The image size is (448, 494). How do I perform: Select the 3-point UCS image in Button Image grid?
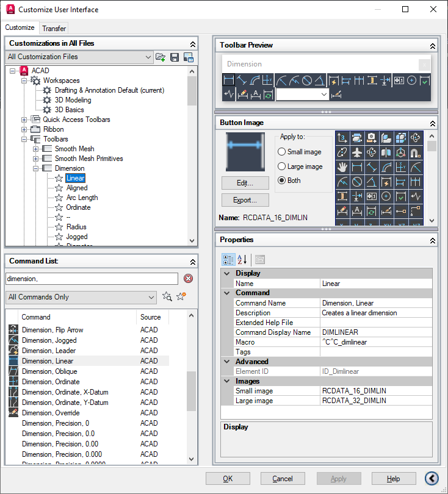[342, 138]
